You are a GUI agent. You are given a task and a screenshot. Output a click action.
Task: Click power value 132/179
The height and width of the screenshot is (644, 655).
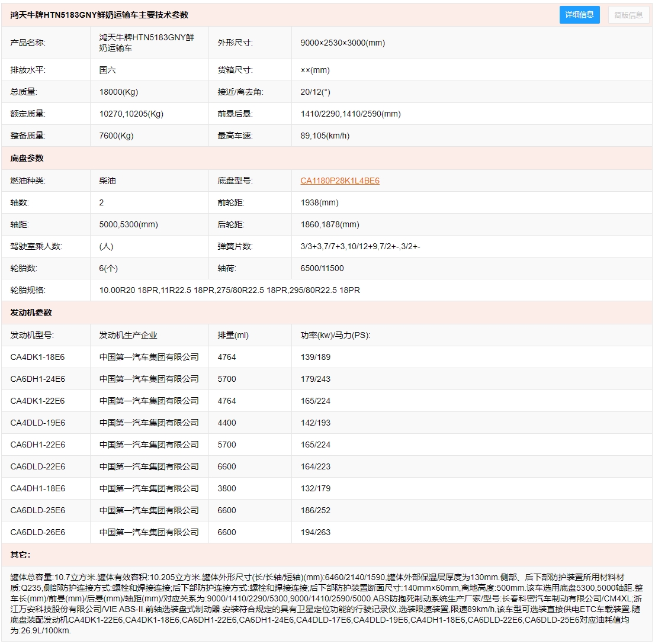coord(316,488)
